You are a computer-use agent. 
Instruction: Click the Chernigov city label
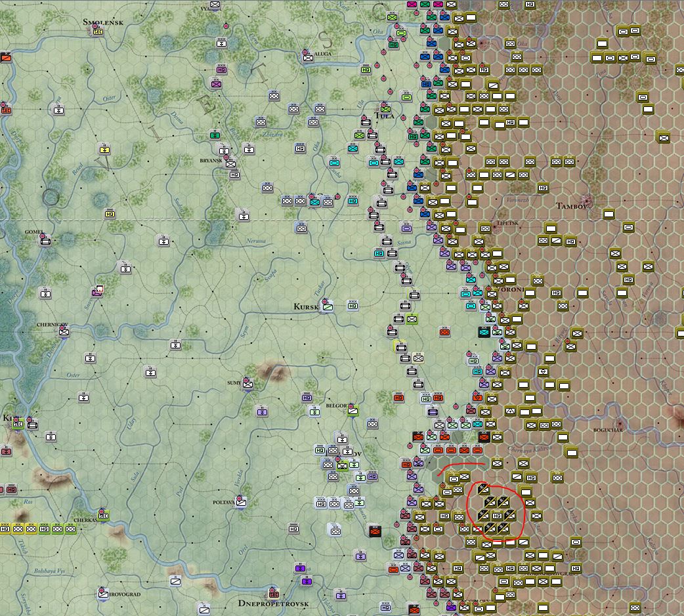(52, 324)
